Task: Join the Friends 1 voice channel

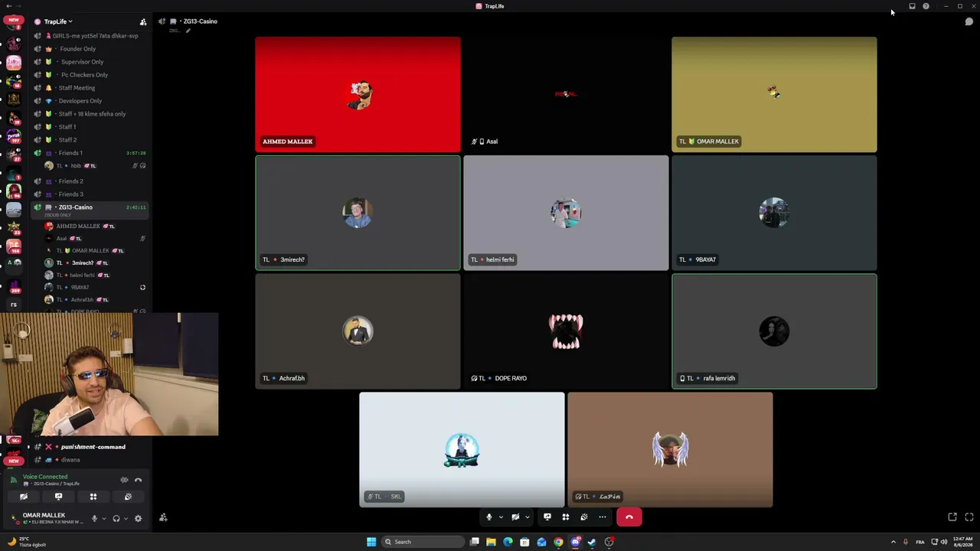Action: tap(70, 153)
